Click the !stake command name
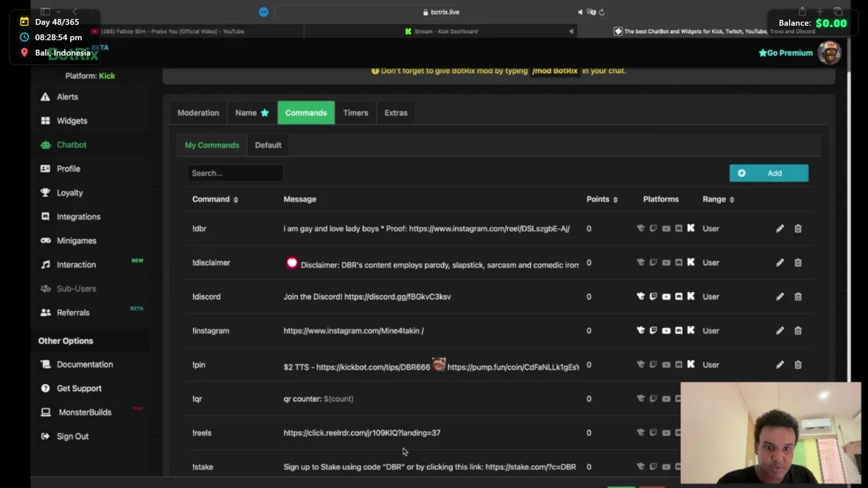This screenshot has height=488, width=868. [x=203, y=467]
